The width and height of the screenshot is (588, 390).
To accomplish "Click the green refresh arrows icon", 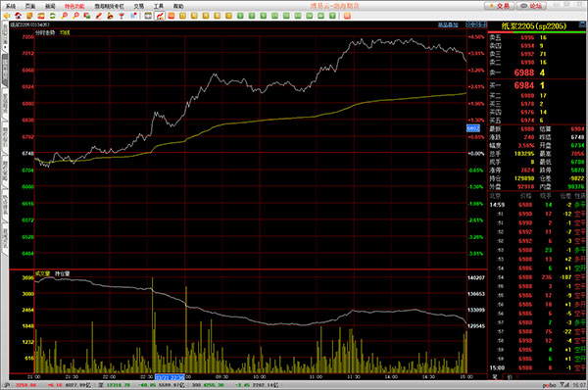I will click(x=53, y=16).
